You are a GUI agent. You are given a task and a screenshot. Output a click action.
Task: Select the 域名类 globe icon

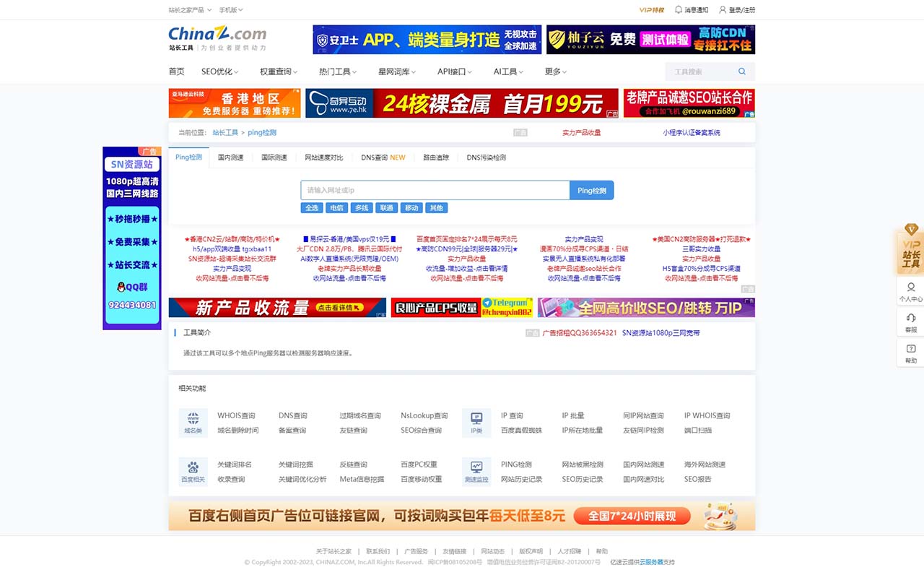tap(193, 423)
